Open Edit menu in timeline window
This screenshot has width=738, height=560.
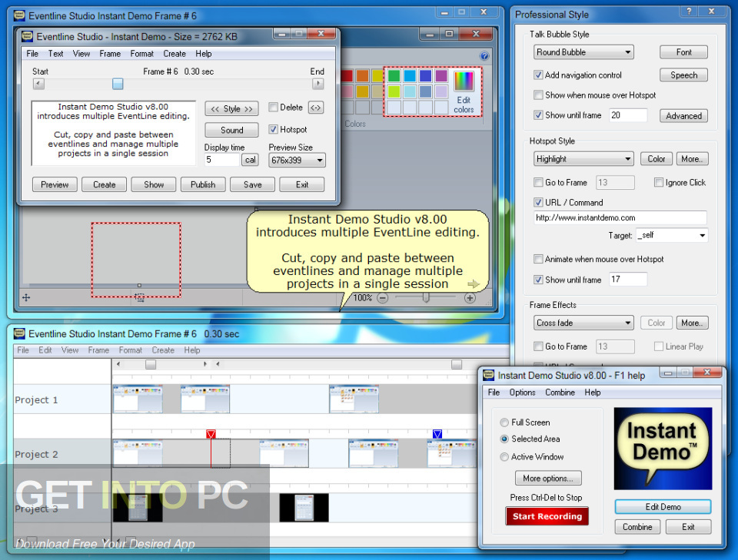pos(45,350)
